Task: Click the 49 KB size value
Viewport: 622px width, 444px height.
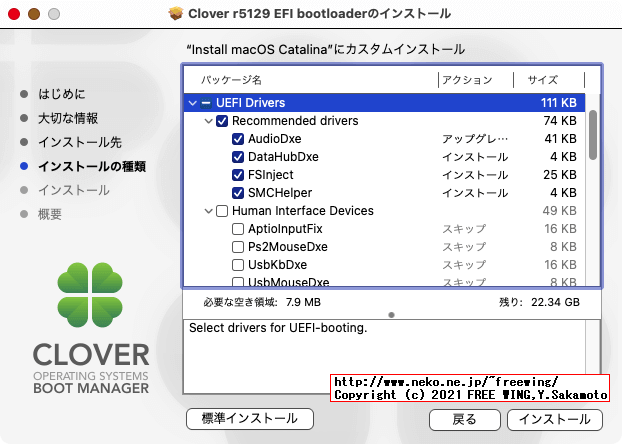Action: pos(560,211)
